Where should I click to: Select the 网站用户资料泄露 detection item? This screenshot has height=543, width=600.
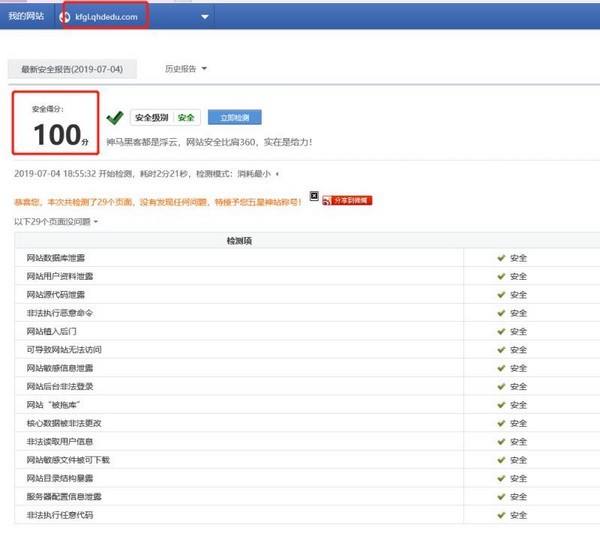(x=60, y=276)
